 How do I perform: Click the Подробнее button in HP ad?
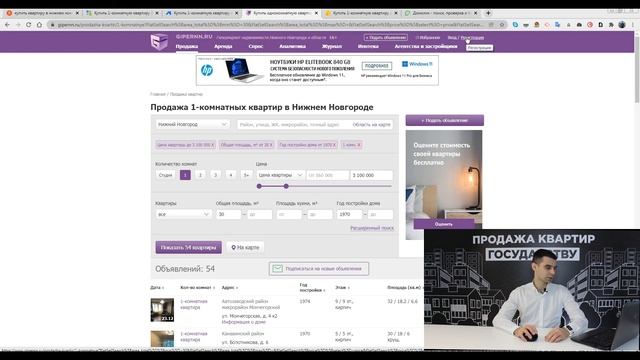coord(376,66)
